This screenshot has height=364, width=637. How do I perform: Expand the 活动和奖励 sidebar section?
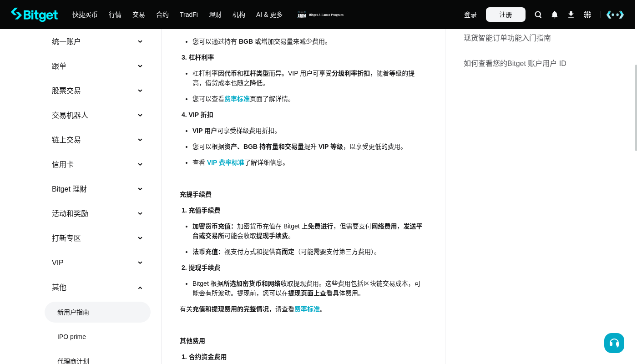pos(97,213)
